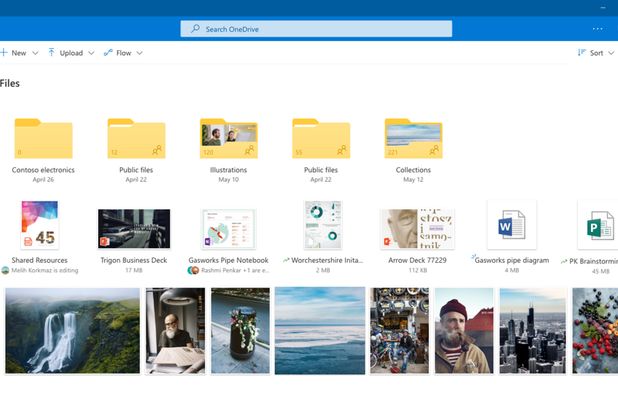Screen dimensions: 618x394
Task: Open the city skyline photo
Action: 533,331
